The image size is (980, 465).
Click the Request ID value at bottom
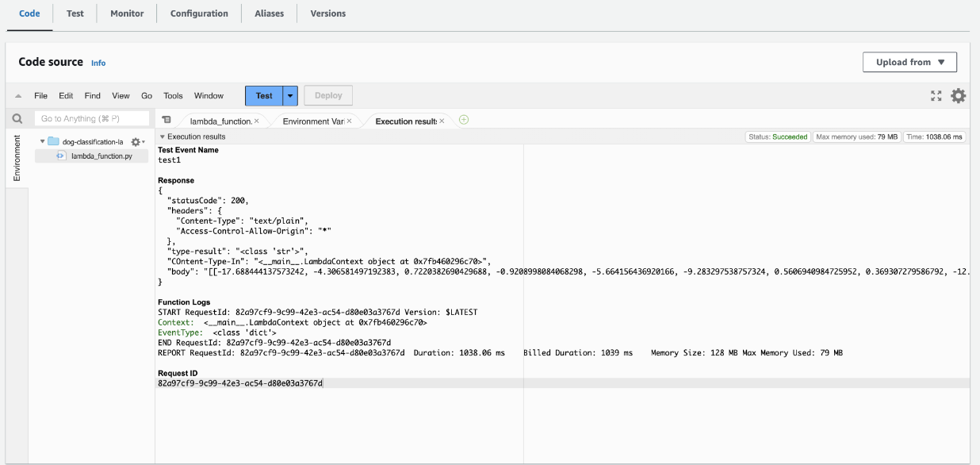[x=240, y=383]
